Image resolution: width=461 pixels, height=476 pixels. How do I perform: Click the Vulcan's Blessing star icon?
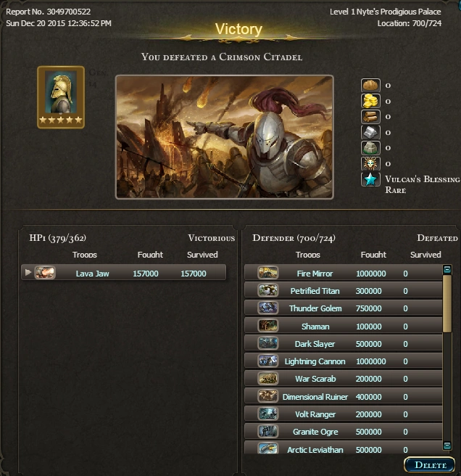click(x=370, y=179)
